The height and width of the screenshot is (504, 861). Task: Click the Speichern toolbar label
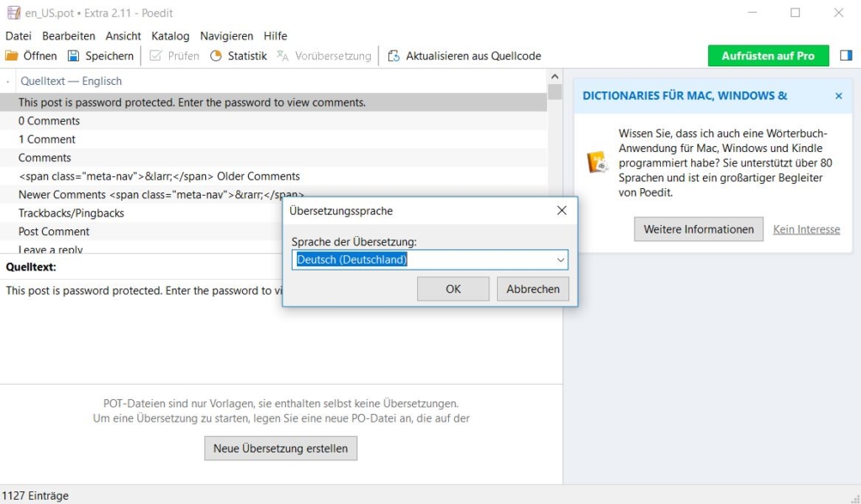point(109,56)
